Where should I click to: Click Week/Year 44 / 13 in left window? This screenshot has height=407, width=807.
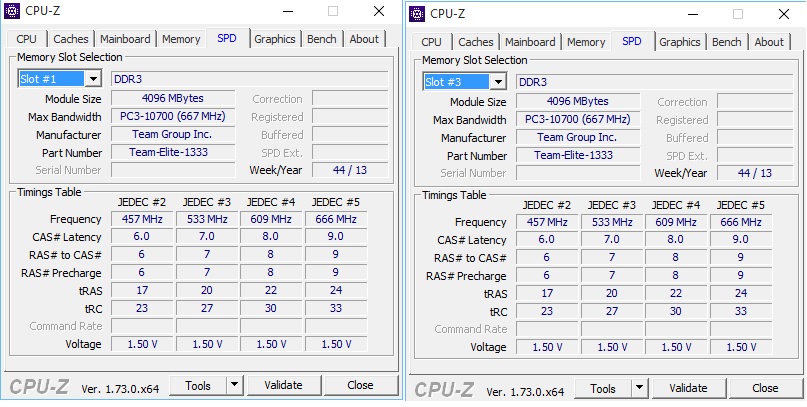coord(350,170)
